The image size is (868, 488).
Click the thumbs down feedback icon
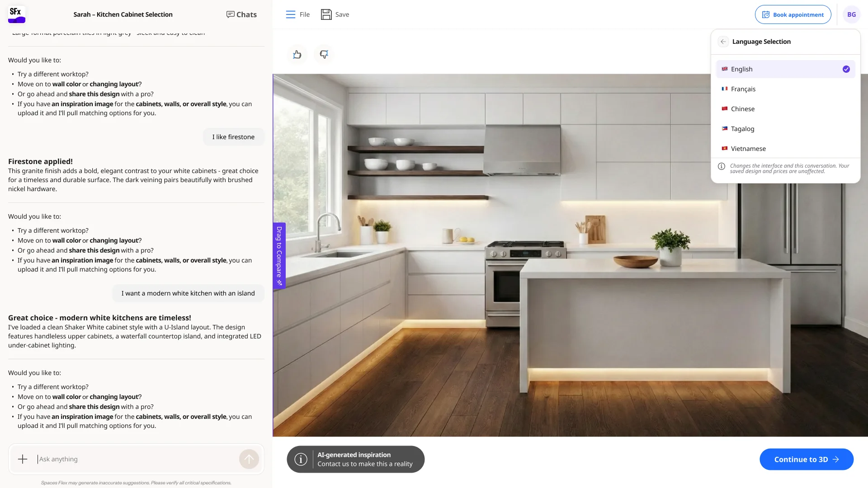[324, 54]
